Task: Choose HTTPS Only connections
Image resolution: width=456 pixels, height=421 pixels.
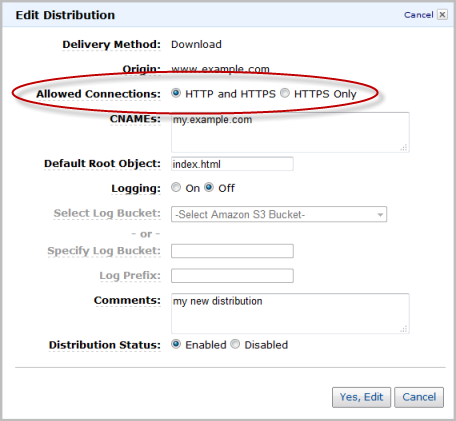Action: (x=285, y=93)
